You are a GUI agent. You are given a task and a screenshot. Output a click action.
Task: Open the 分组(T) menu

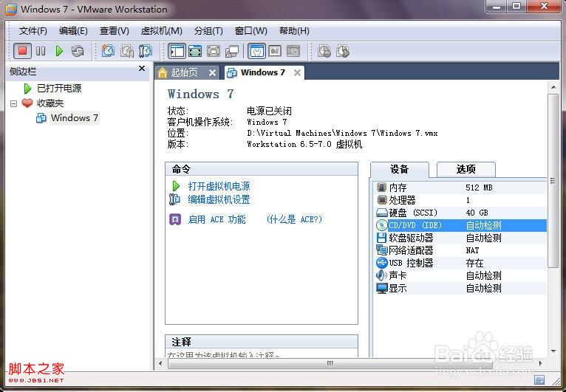(208, 31)
